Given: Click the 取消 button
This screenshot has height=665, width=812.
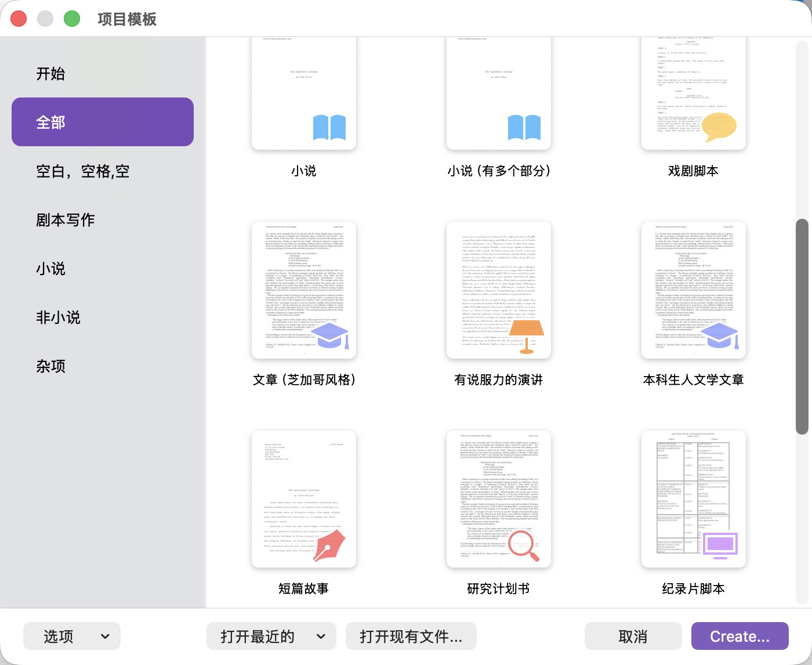Looking at the screenshot, I should [x=633, y=636].
